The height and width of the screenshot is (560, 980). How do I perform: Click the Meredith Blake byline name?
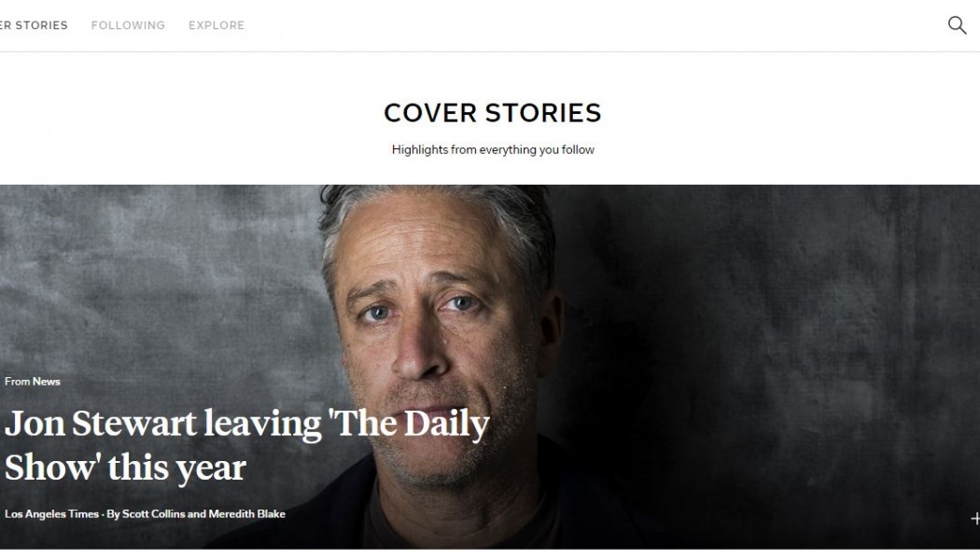247,513
